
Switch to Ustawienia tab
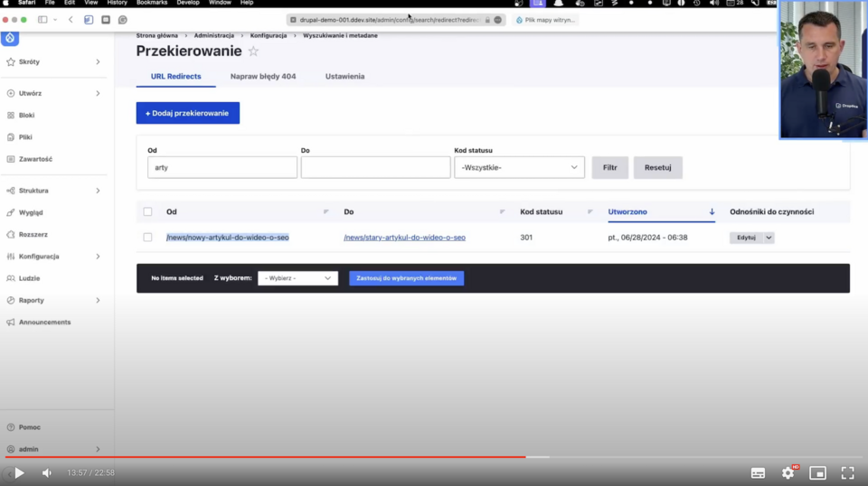344,76
